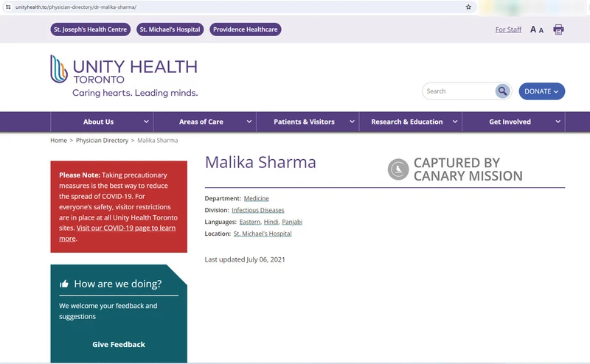Screen dimensions: 590x364
Task: Open the About Us menu item
Action: (x=98, y=122)
